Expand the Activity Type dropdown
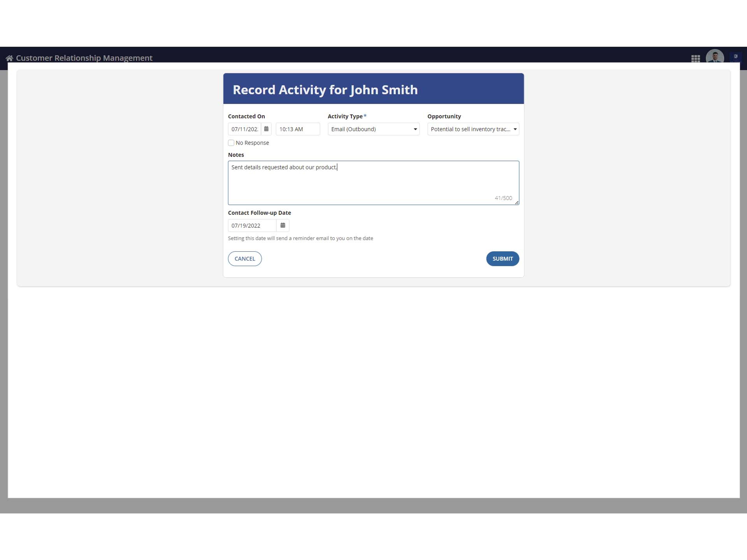This screenshot has height=560, width=747. [x=373, y=129]
